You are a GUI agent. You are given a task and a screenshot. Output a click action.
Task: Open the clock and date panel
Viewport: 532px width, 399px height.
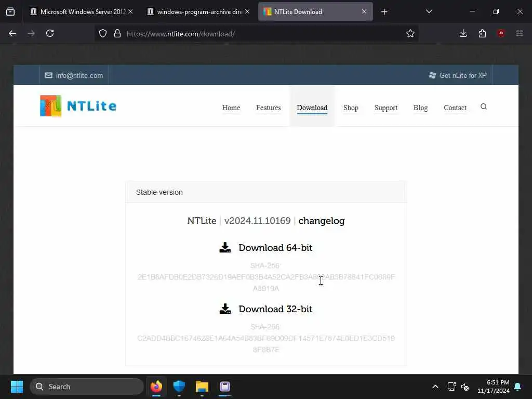pyautogui.click(x=494, y=387)
